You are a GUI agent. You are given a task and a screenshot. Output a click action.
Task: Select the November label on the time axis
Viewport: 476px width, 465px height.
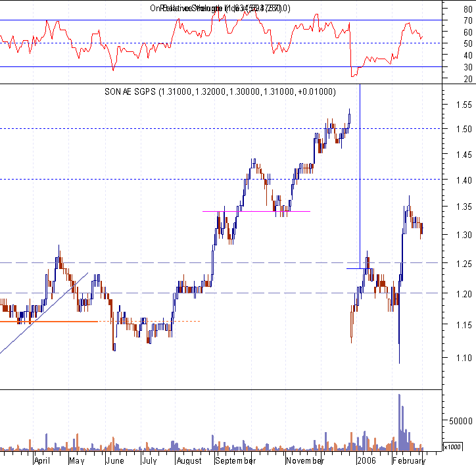click(x=305, y=460)
